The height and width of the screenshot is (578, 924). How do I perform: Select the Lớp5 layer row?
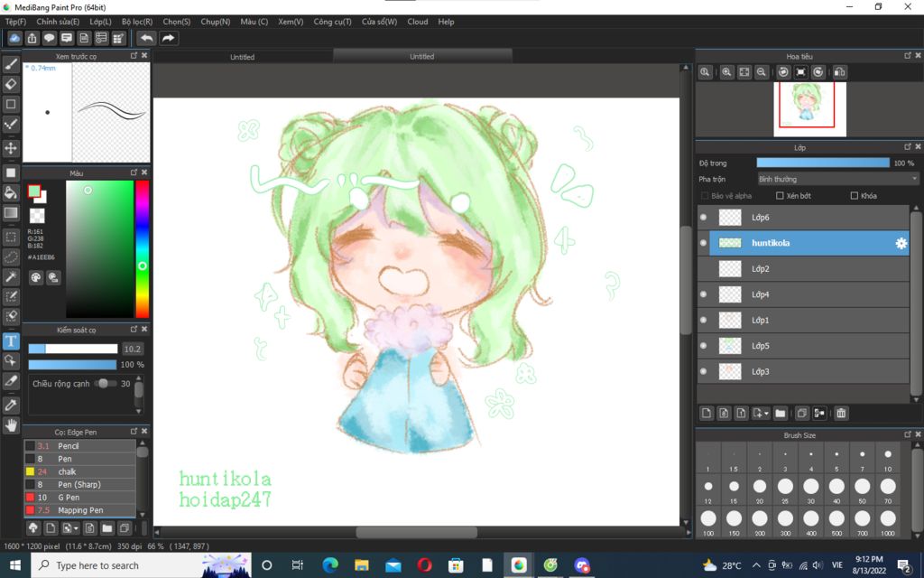click(x=804, y=346)
